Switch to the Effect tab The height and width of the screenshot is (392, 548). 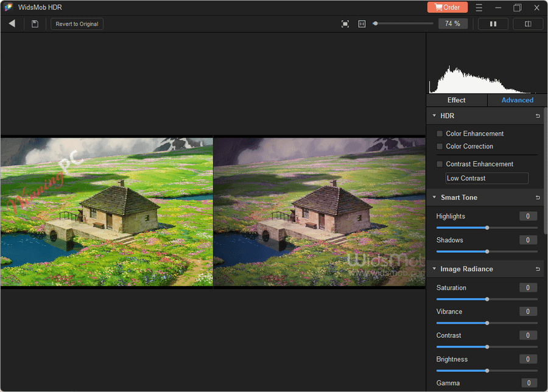point(457,100)
